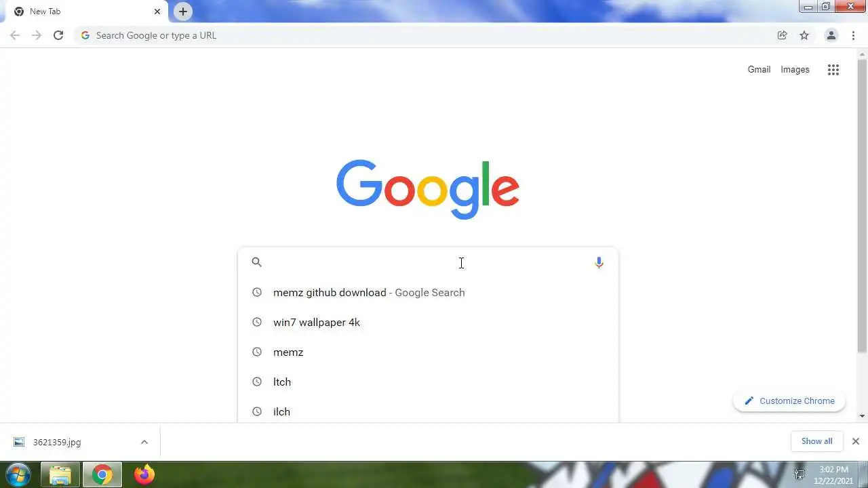Open the Google apps grid

833,69
